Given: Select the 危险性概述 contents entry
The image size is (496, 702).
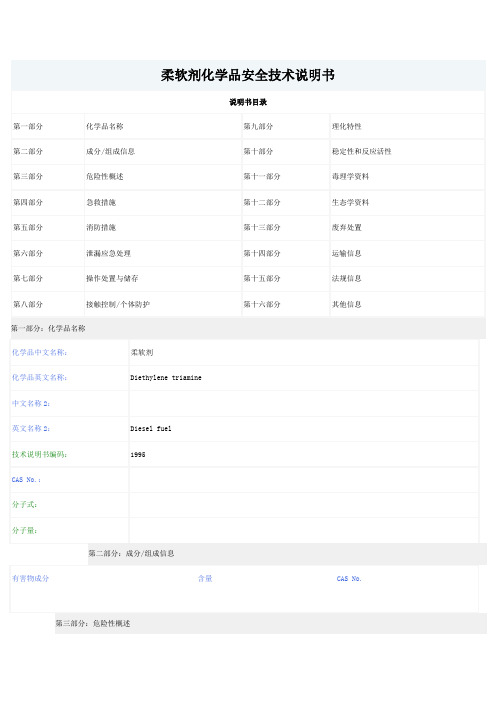Looking at the screenshot, I should [x=105, y=176].
